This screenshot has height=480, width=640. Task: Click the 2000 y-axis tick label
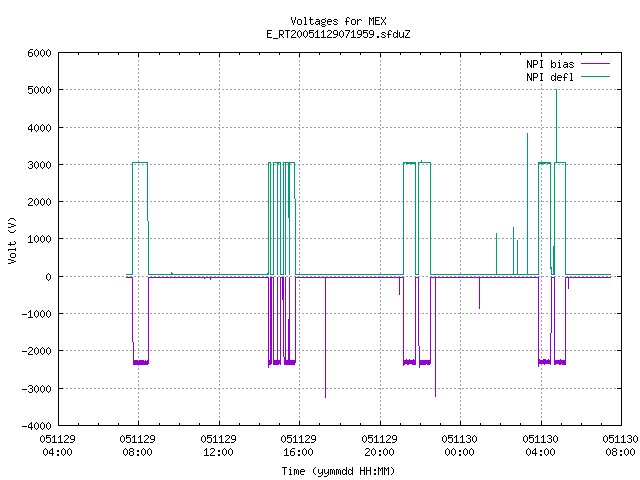coord(40,202)
